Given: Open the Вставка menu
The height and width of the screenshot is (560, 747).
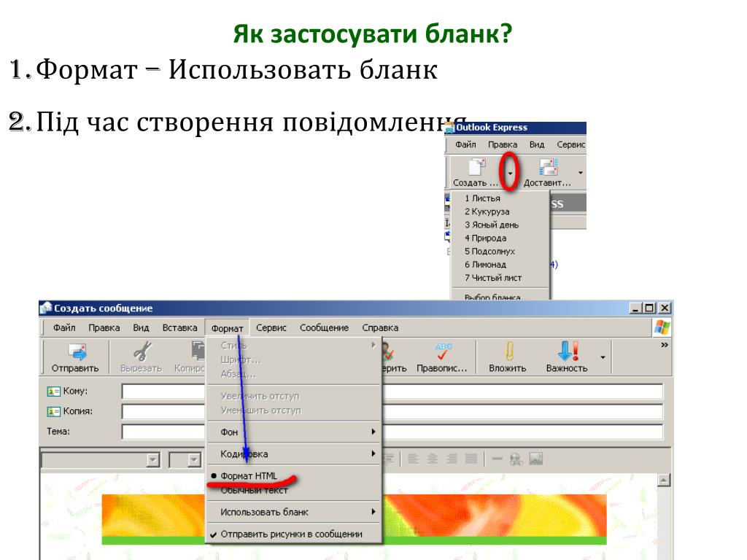Looking at the screenshot, I should [x=179, y=327].
